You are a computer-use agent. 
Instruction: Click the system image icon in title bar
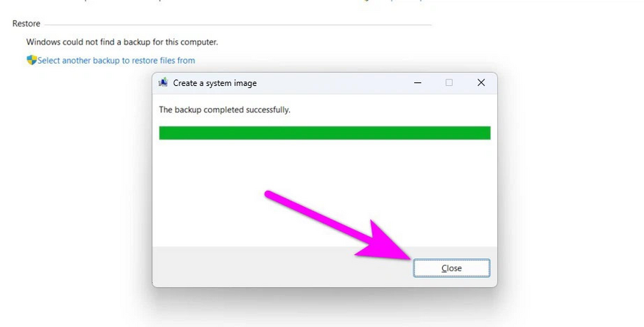[x=163, y=82]
